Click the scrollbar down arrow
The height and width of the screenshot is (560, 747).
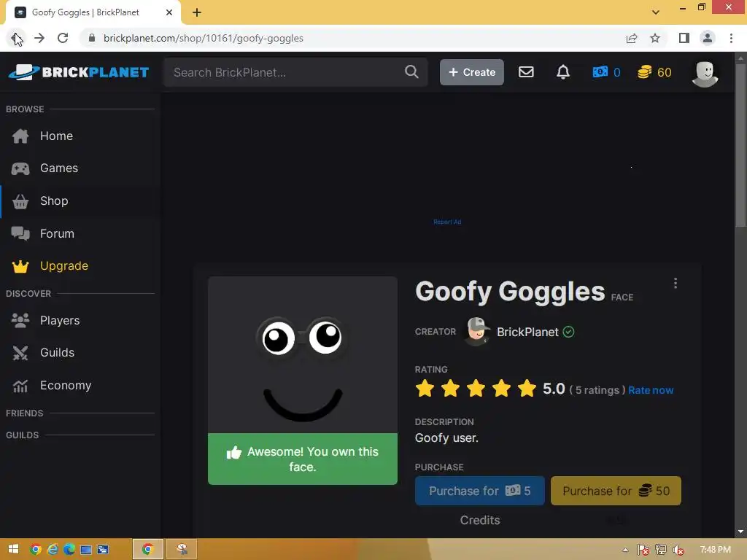pyautogui.click(x=740, y=532)
